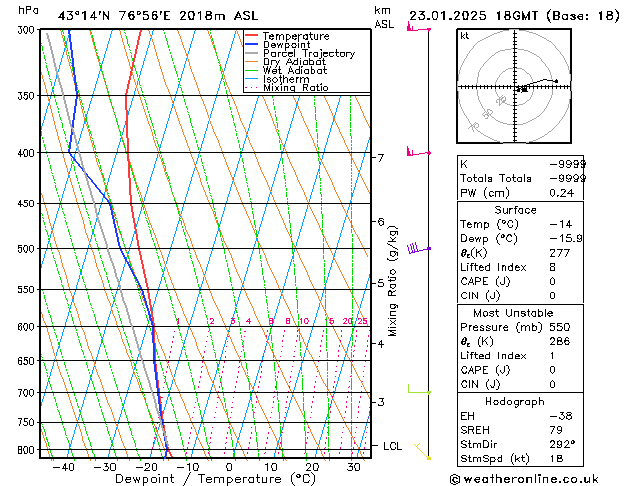Click the 300 hPa pressure axis label
Viewport: 629px width, 486px height.
tap(26, 30)
